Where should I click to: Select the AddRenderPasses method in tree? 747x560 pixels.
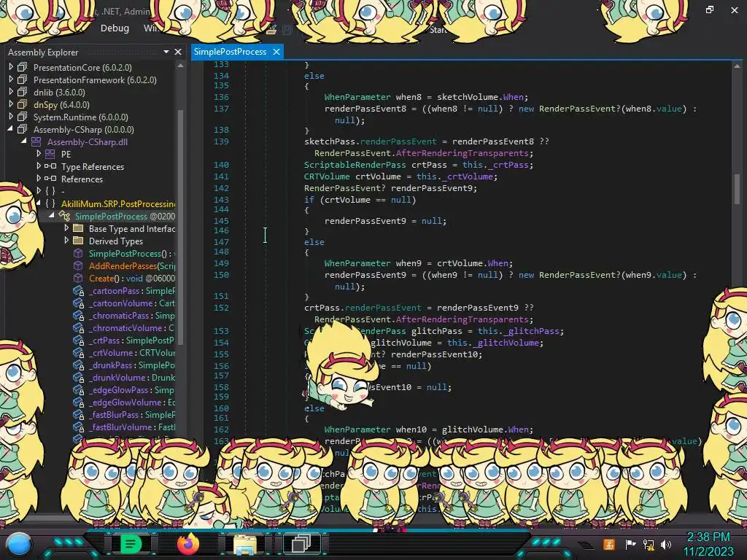[132, 265]
